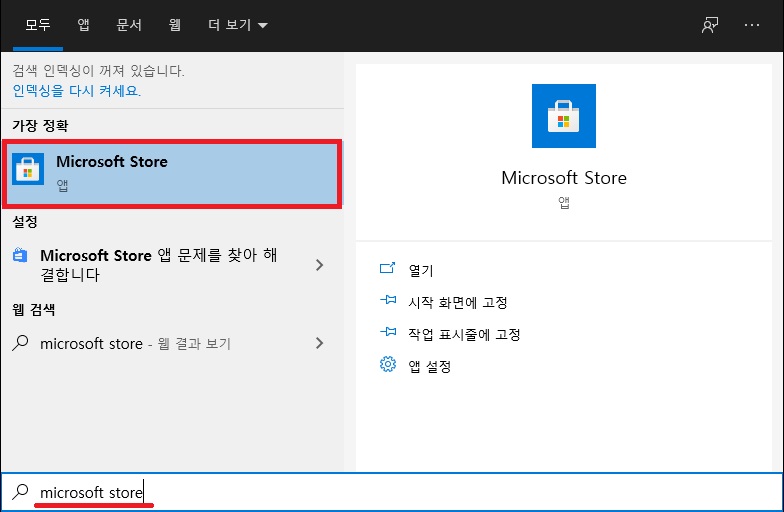Click 인덱싱을 다시 켜세요 link
The image size is (784, 512).
[76, 90]
